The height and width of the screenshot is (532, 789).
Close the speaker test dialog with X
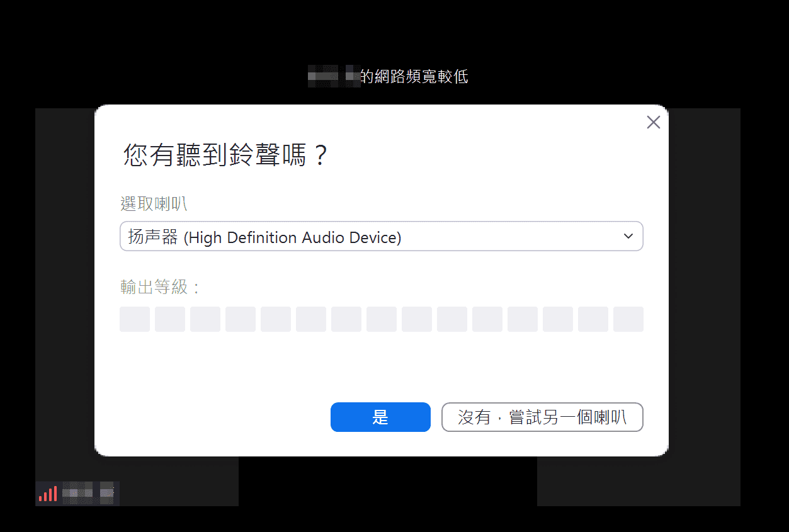(x=654, y=123)
